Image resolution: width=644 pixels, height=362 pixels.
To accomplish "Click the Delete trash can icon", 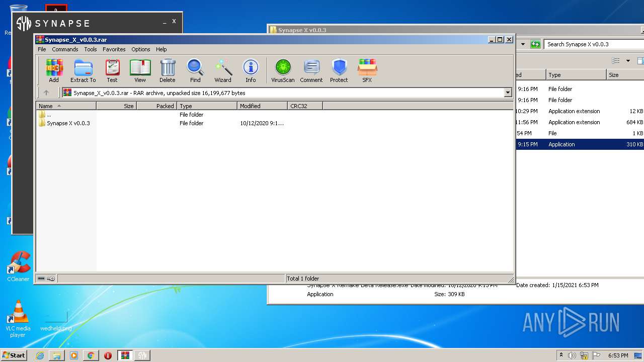I will (x=168, y=70).
